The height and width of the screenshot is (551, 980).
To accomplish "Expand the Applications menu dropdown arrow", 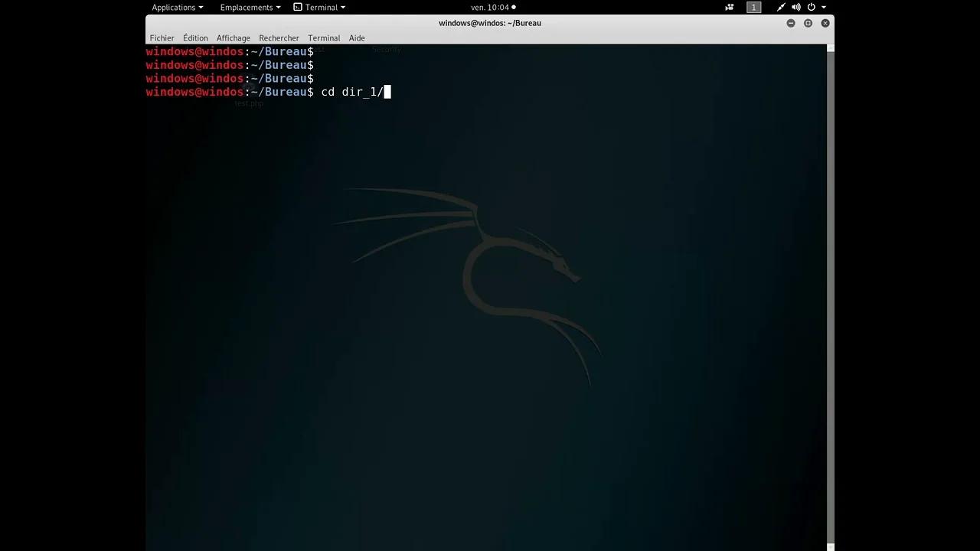I will tap(201, 7).
